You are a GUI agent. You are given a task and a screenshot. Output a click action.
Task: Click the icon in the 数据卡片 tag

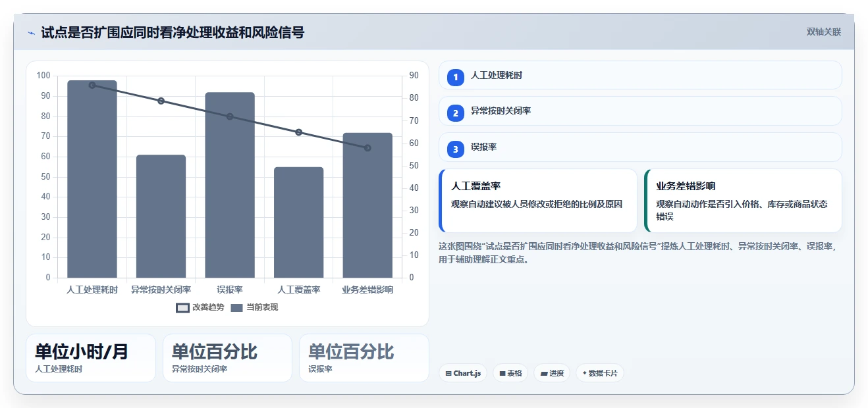coord(584,373)
